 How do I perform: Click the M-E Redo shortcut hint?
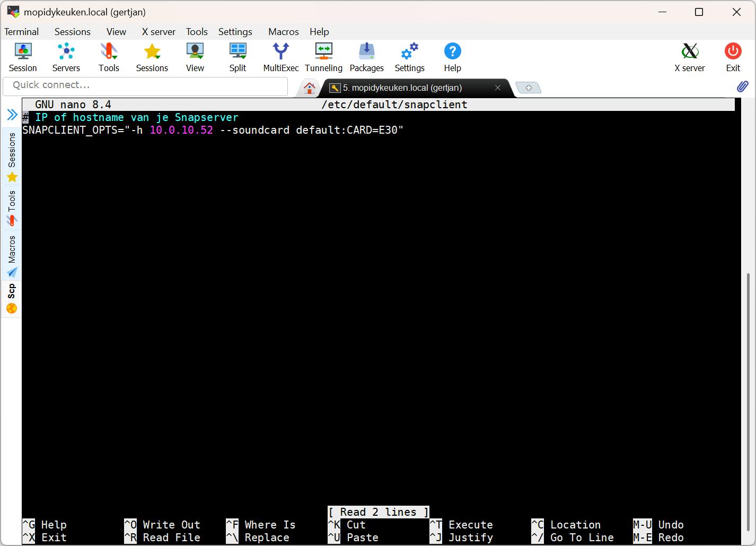click(x=658, y=538)
